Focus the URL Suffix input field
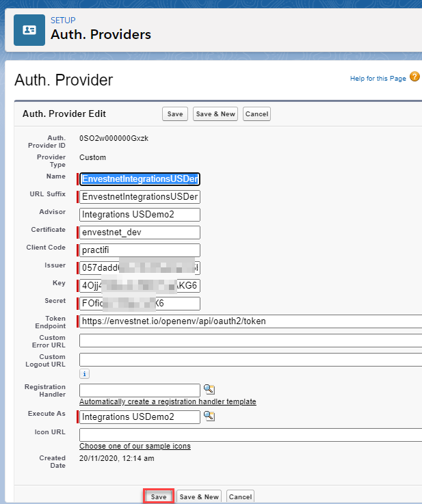The height and width of the screenshot is (504, 422). (x=140, y=197)
